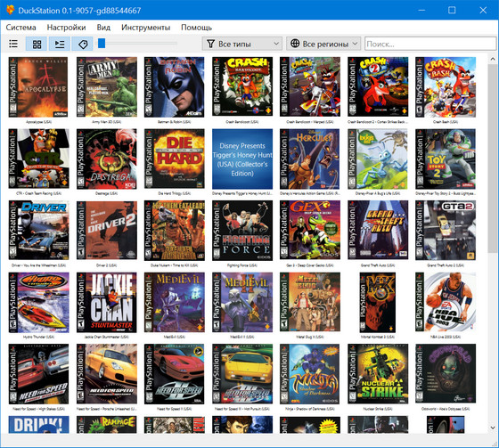Select the Crash Bandicoot Warped cover
This screenshot has height=448, width=499.
point(310,87)
